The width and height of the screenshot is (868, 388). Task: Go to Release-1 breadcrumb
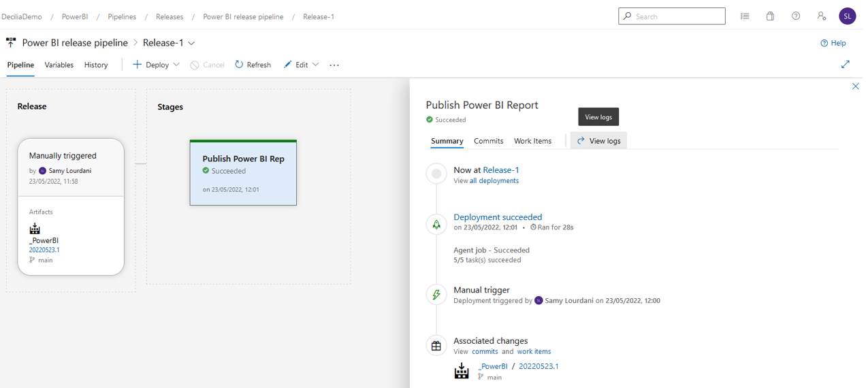(319, 16)
